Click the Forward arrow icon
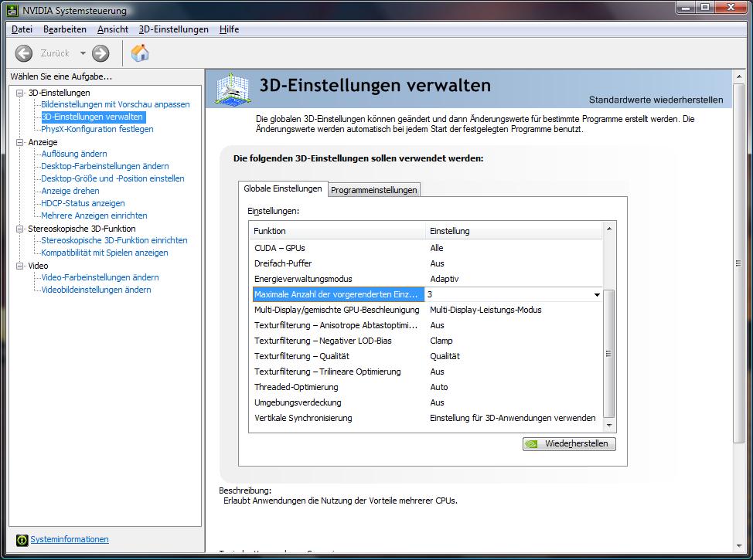Screen dimensions: 753x560 click(101, 53)
